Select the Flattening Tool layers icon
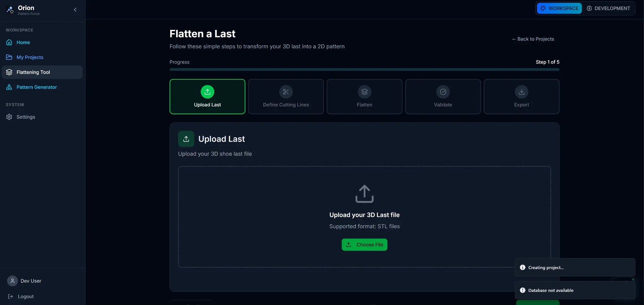This screenshot has width=644, height=305. coord(9,72)
